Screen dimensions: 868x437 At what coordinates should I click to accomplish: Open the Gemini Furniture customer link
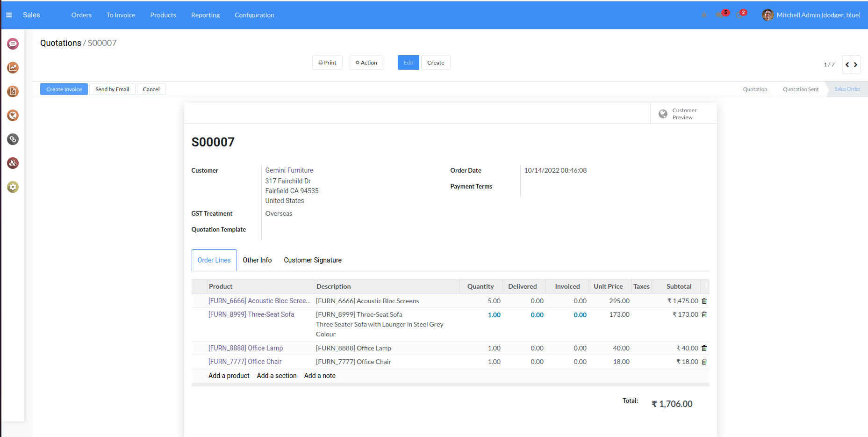pyautogui.click(x=289, y=170)
